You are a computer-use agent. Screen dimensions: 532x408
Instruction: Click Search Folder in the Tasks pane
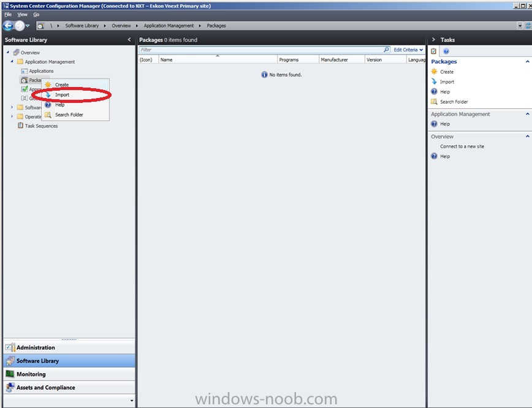tap(454, 102)
